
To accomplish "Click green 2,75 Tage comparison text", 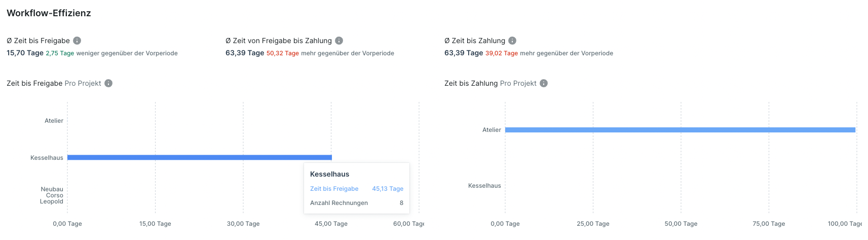I will pyautogui.click(x=60, y=53).
